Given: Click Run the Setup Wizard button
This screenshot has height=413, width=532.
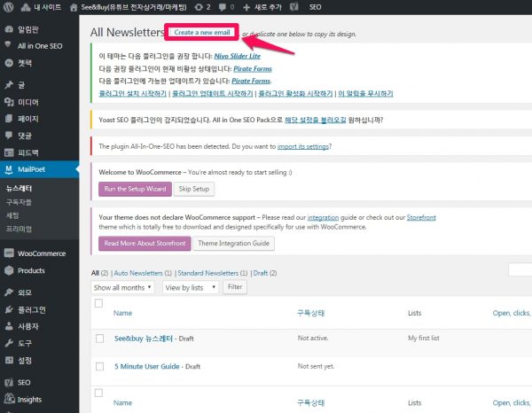Looking at the screenshot, I should pos(135,189).
